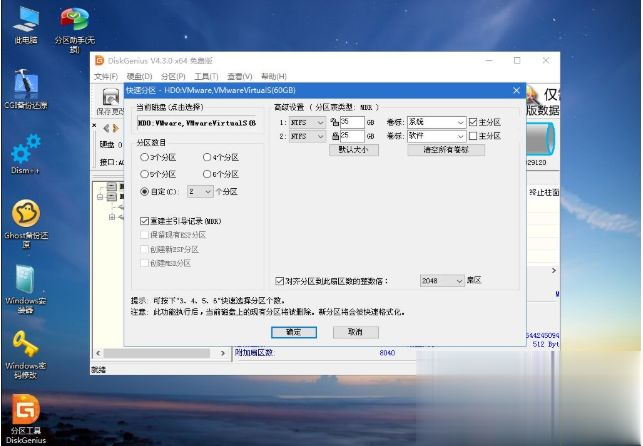This screenshot has height=446, width=643.
Task: Launch the CGI备份还原 desktop icon
Action: [26, 89]
